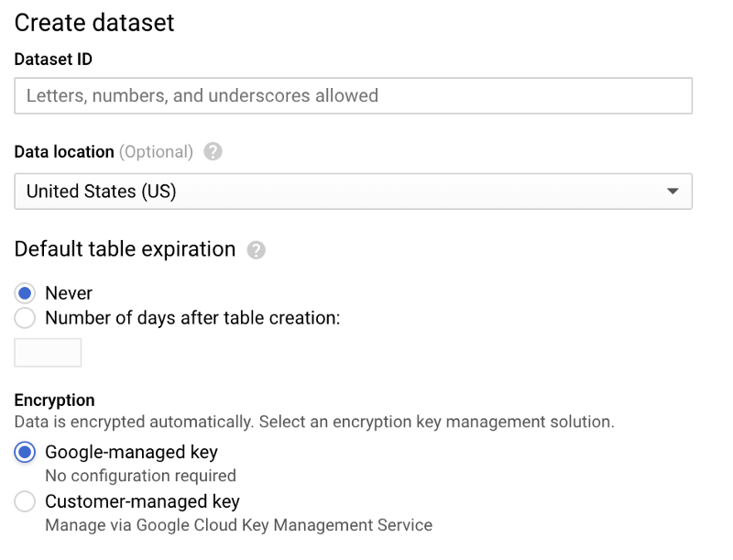
Task: Click the No configuration required caption
Action: click(x=140, y=476)
